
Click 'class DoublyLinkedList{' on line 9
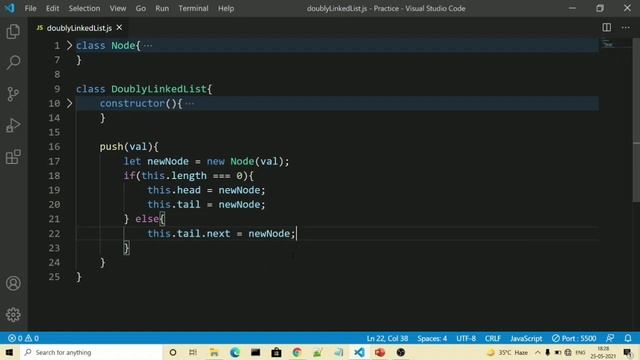pos(144,89)
